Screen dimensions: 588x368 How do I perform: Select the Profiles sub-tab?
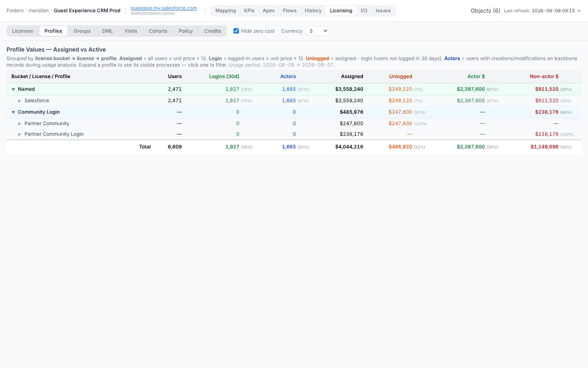(53, 31)
